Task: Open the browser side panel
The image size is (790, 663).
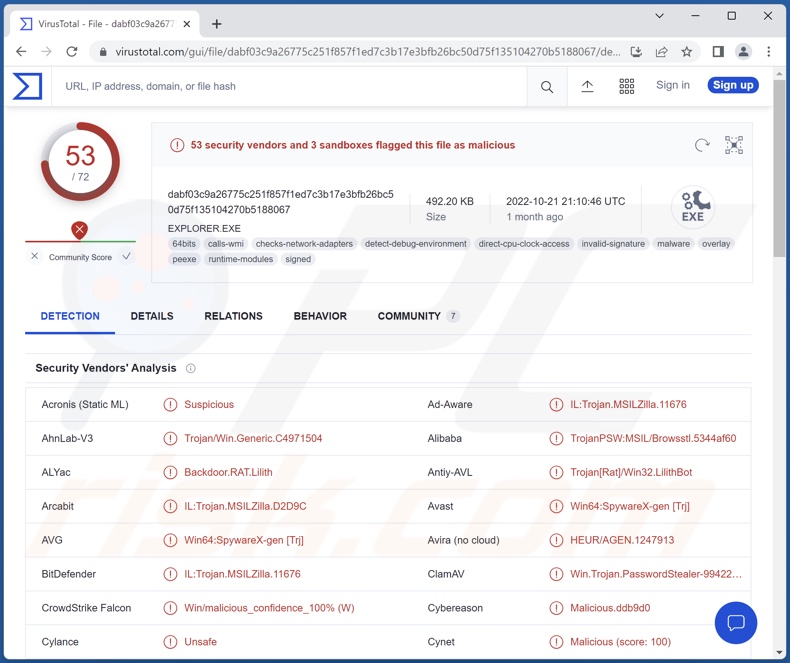Action: click(x=718, y=51)
